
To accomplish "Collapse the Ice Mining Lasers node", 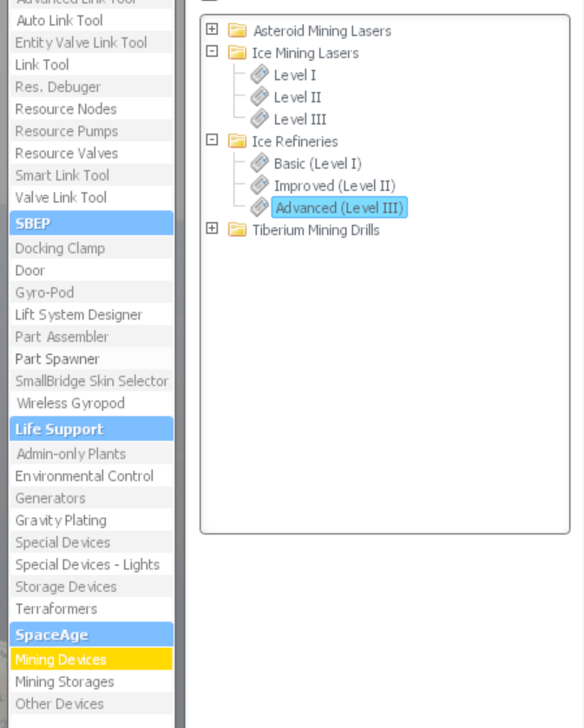I will [x=212, y=52].
